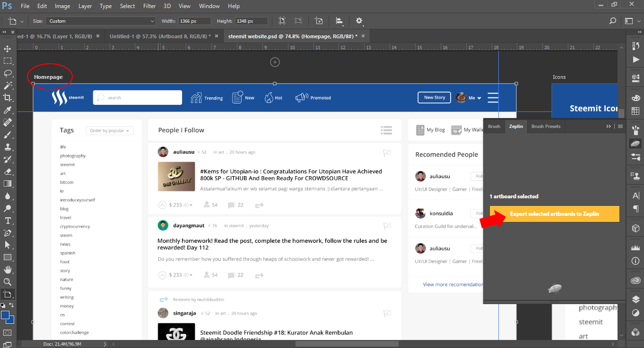Select the Artboard tool in toolbar

tap(8, 294)
